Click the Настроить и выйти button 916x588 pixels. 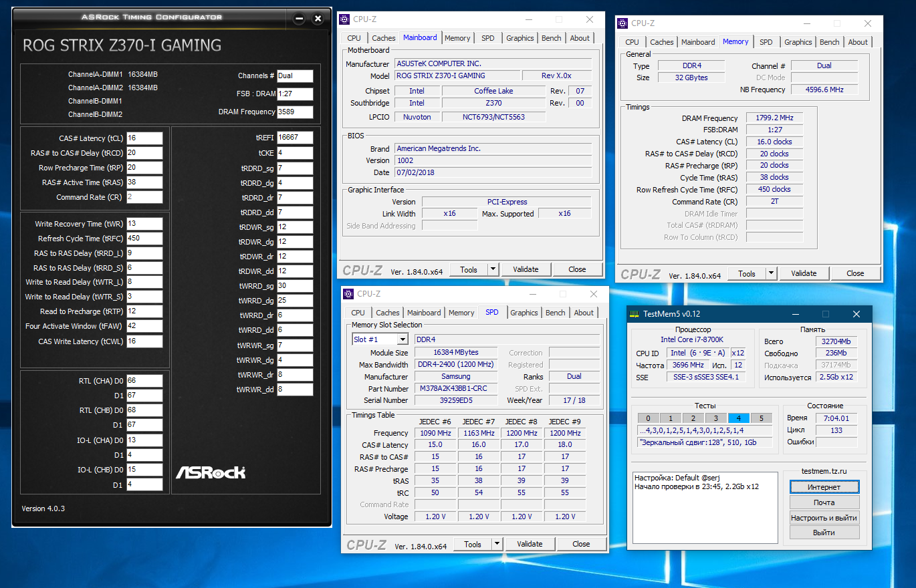coord(824,518)
